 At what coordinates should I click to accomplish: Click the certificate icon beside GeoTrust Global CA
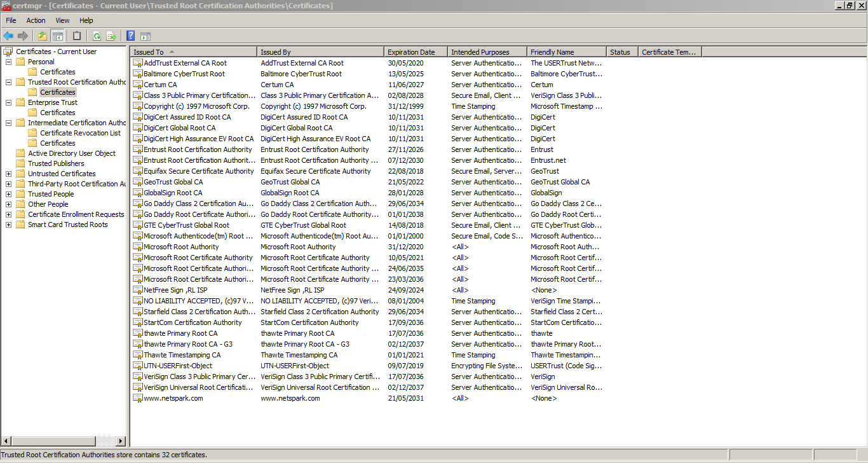137,182
